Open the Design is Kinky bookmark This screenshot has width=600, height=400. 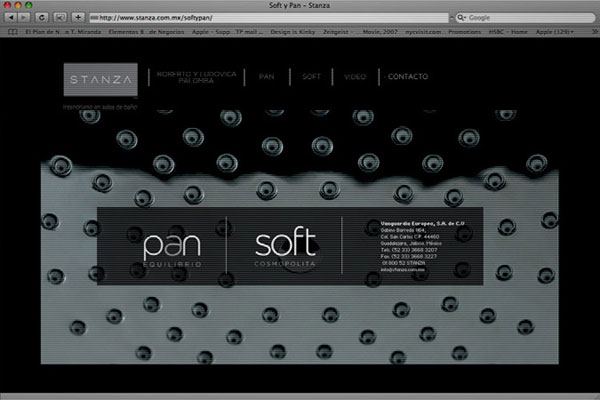point(293,32)
